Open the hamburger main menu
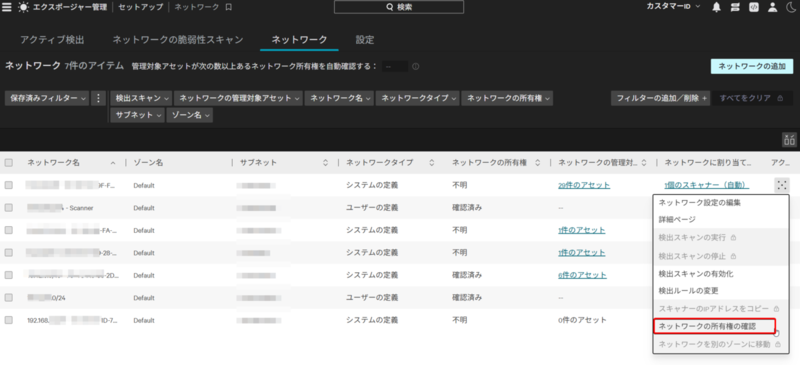 7,8
